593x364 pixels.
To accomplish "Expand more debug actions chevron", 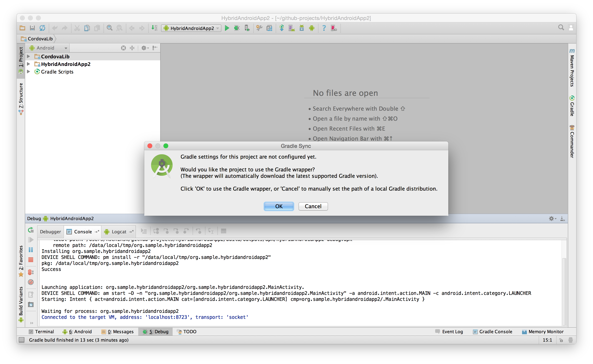I will point(32,323).
